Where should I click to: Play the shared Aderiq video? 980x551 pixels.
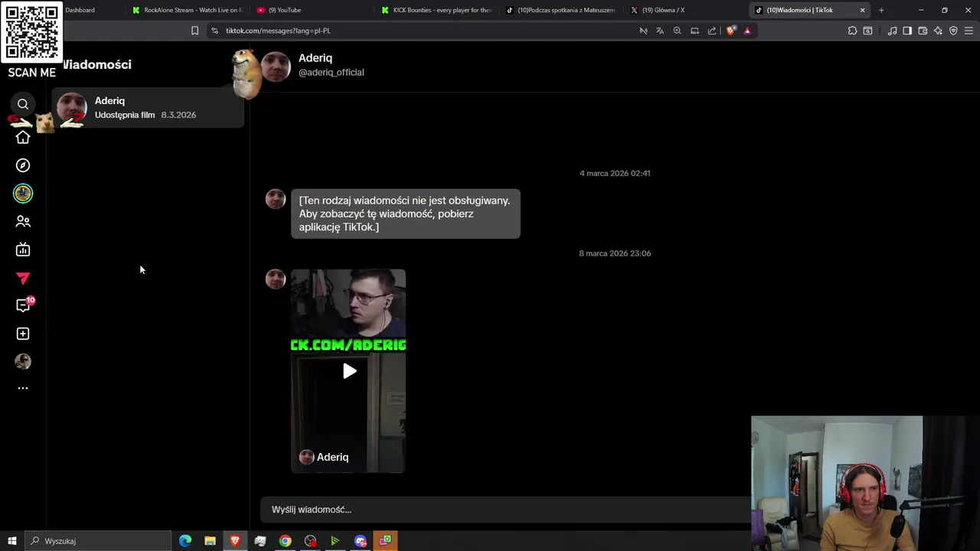pyautogui.click(x=349, y=371)
